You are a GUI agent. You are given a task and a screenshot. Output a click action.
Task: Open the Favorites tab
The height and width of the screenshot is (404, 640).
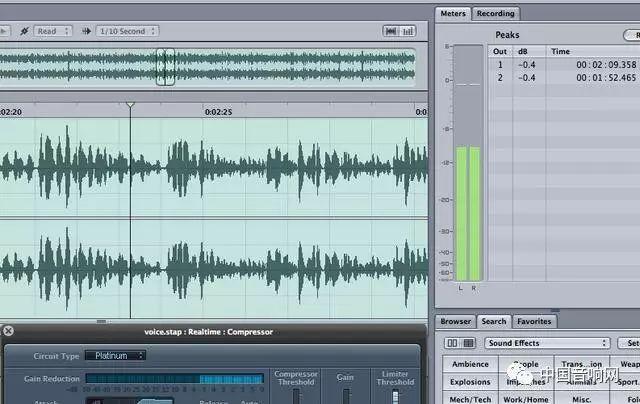pos(534,322)
